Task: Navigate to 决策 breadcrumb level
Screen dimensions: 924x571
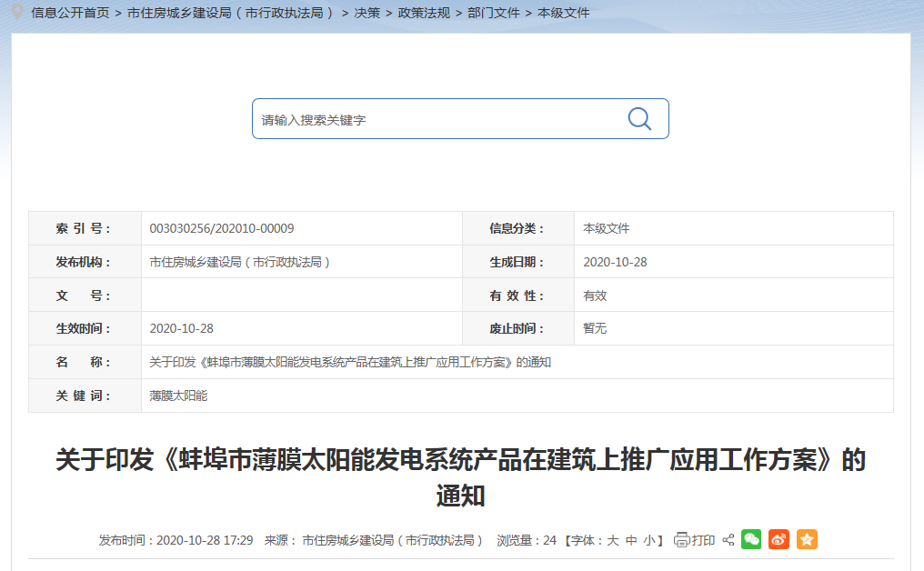Action: click(367, 13)
